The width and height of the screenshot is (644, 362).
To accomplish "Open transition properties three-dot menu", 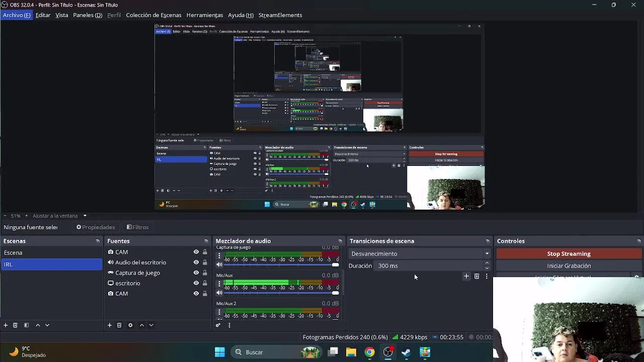I will (x=487, y=276).
